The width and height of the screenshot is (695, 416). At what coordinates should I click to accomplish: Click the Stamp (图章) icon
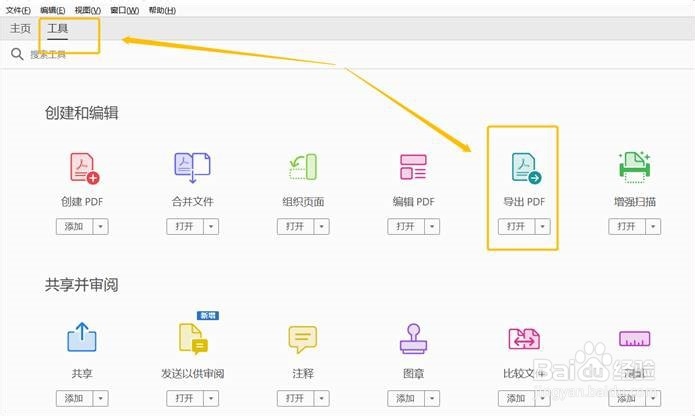[x=413, y=338]
